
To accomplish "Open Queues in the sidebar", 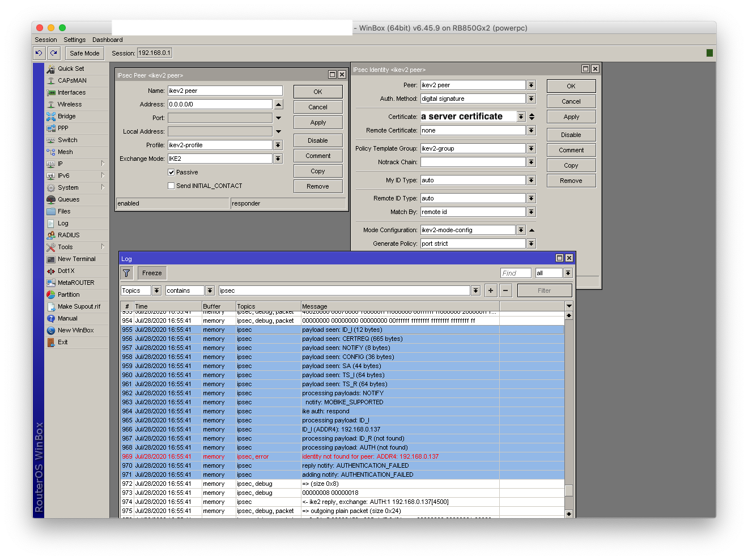I will (x=68, y=199).
